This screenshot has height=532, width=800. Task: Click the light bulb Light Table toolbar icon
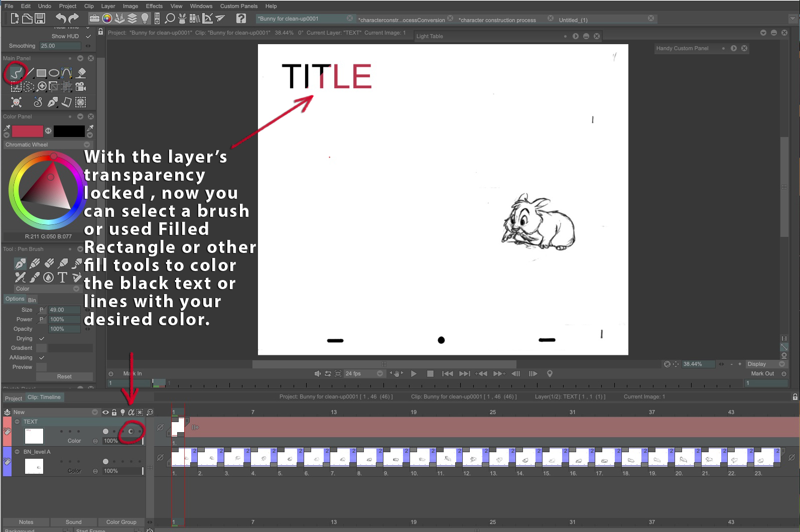click(x=145, y=19)
